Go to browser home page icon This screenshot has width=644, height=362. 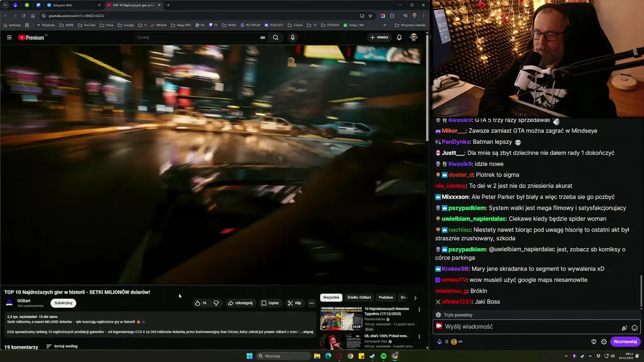33,16
